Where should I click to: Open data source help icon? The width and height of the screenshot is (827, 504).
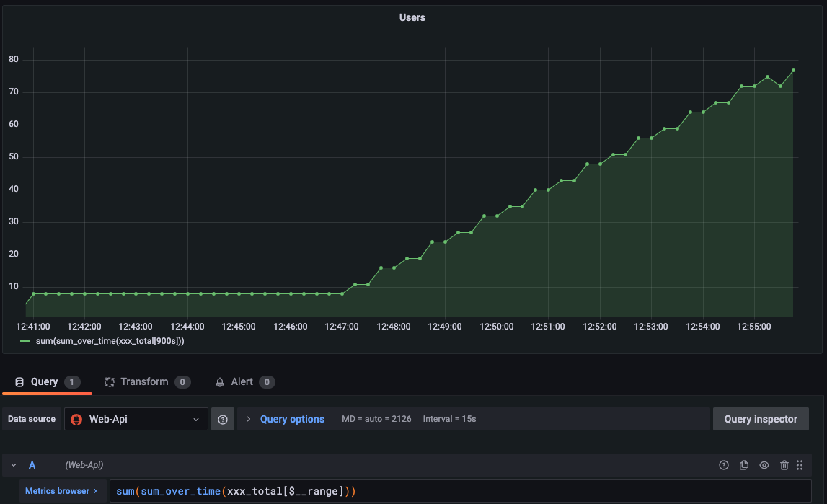(x=223, y=419)
